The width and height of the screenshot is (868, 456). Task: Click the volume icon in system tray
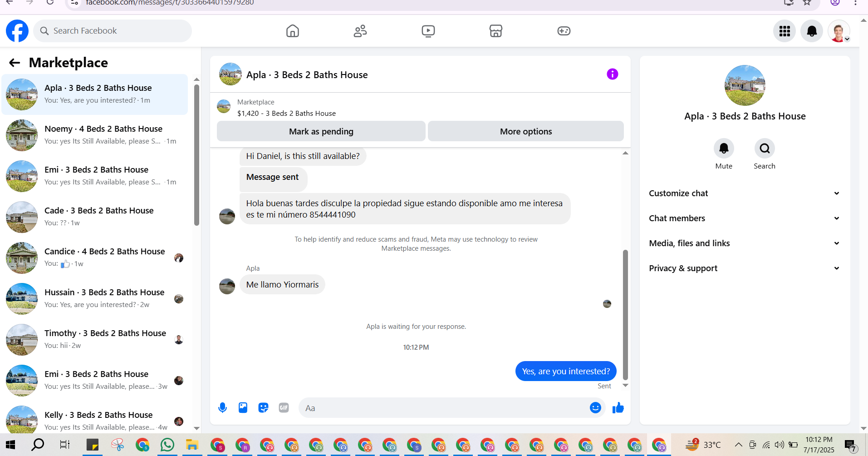[x=780, y=445]
